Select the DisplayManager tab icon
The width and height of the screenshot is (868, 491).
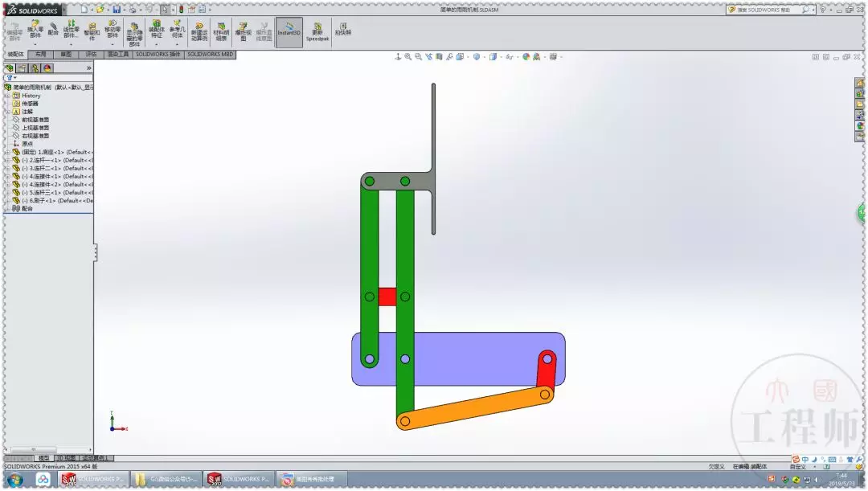tap(47, 68)
